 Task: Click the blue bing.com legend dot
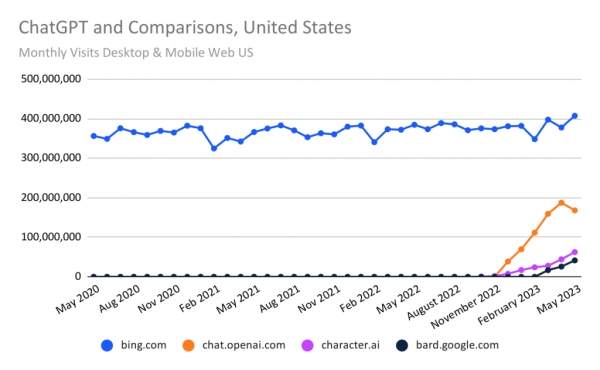107,346
